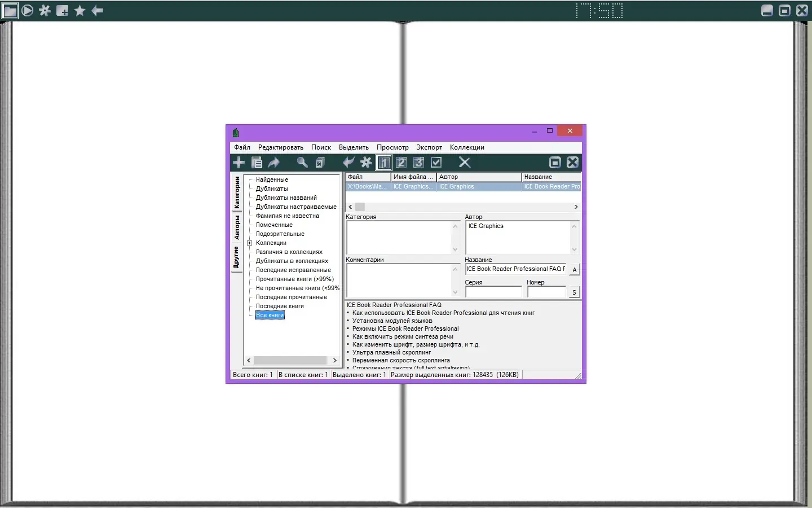This screenshot has height=508, width=812.
Task: Select Все книги tree item
Action: tap(270, 315)
